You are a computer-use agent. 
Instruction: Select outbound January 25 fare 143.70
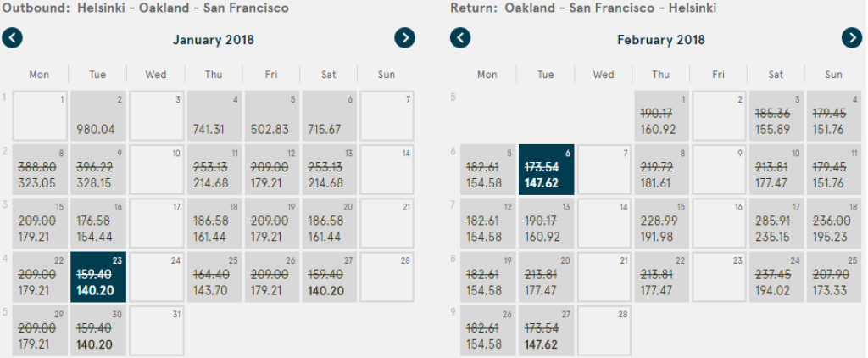[214, 276]
